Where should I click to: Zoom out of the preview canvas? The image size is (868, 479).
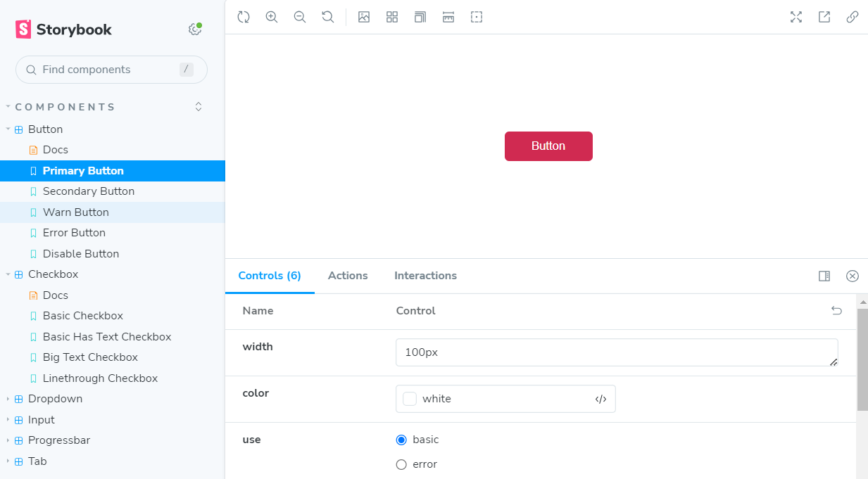click(x=300, y=17)
